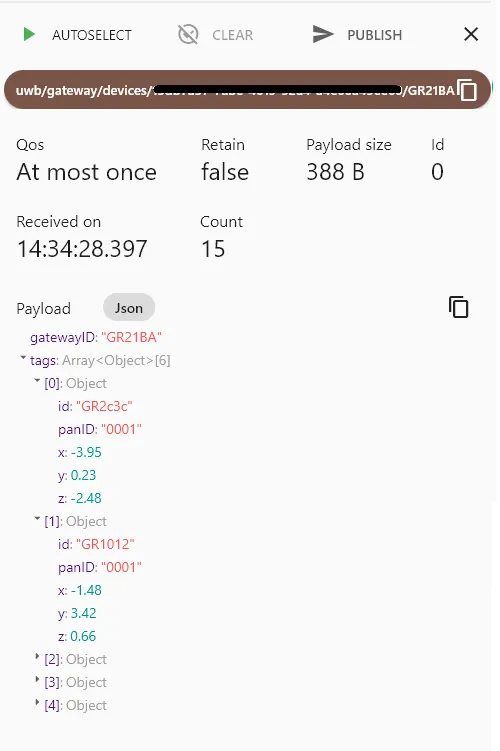The height and width of the screenshot is (751, 500).
Task: Click the Clear messages icon
Action: pos(188,34)
